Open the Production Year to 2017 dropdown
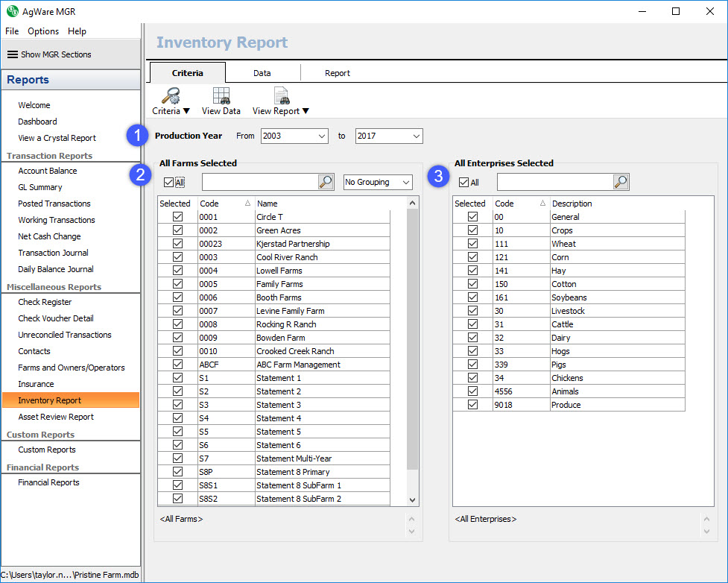Viewport: 728px width, 583px height. tap(416, 136)
